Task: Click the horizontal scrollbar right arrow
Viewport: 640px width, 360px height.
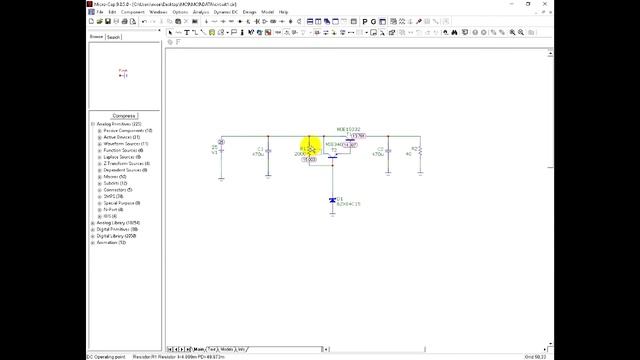Action: pyautogui.click(x=545, y=349)
